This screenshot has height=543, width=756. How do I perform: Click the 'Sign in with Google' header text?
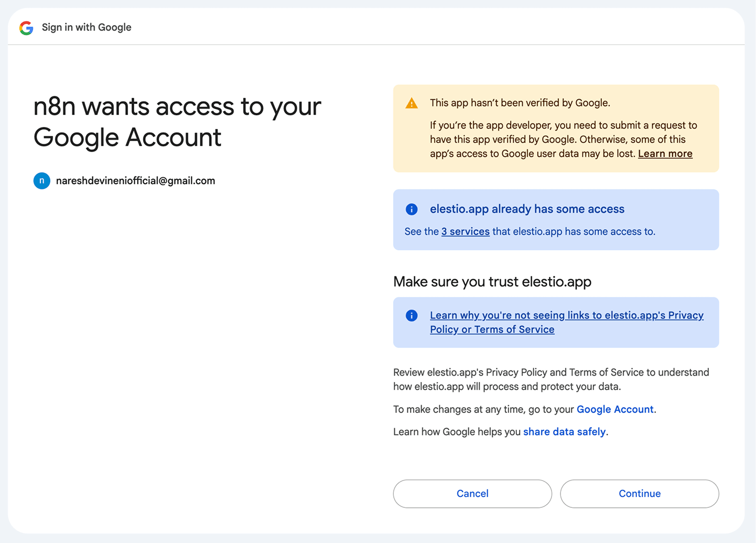87,27
